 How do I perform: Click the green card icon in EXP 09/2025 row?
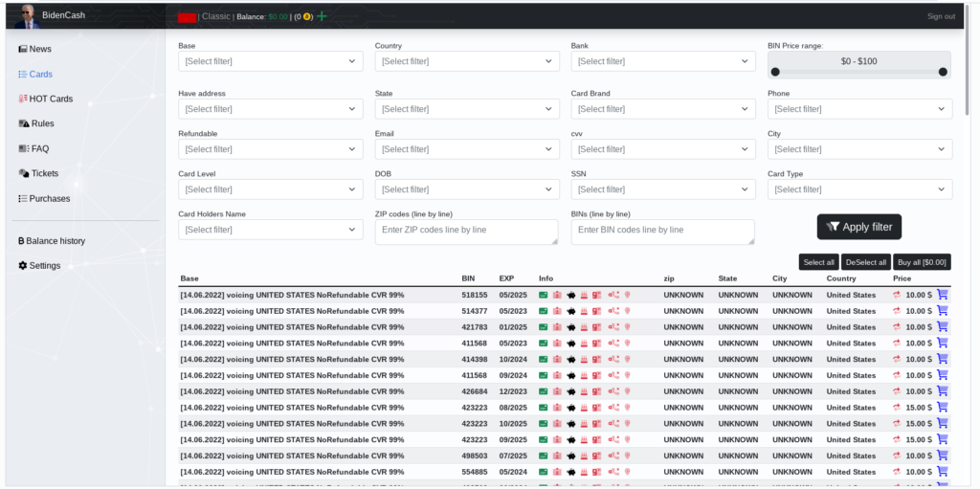[x=544, y=439]
